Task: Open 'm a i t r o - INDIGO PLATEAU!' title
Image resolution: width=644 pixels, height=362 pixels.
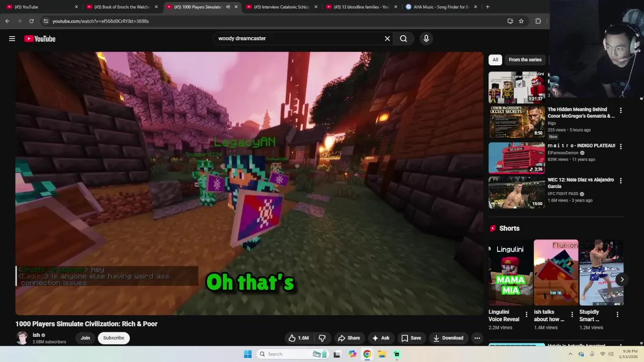Action: click(581, 146)
